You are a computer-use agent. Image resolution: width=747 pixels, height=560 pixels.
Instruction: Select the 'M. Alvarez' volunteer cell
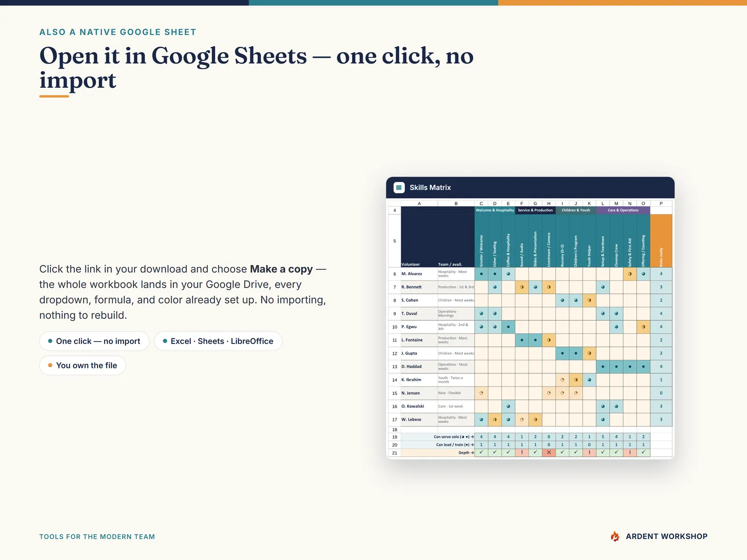pyautogui.click(x=419, y=274)
